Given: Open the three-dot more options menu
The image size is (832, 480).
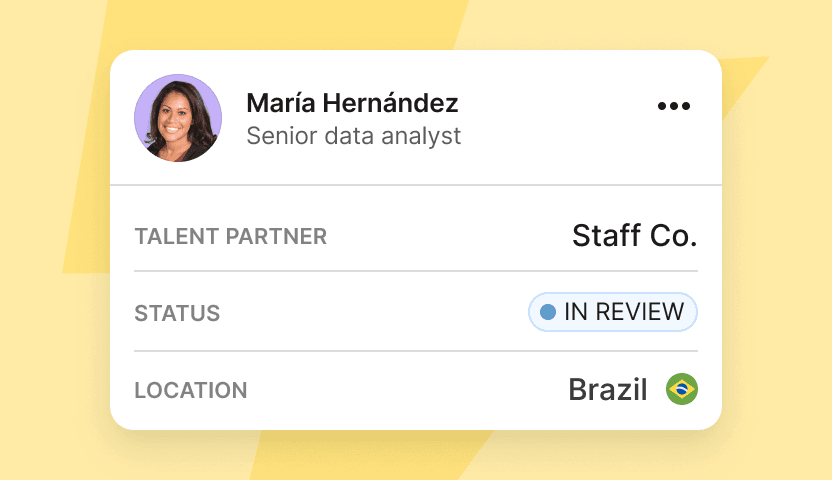Looking at the screenshot, I should tap(673, 106).
